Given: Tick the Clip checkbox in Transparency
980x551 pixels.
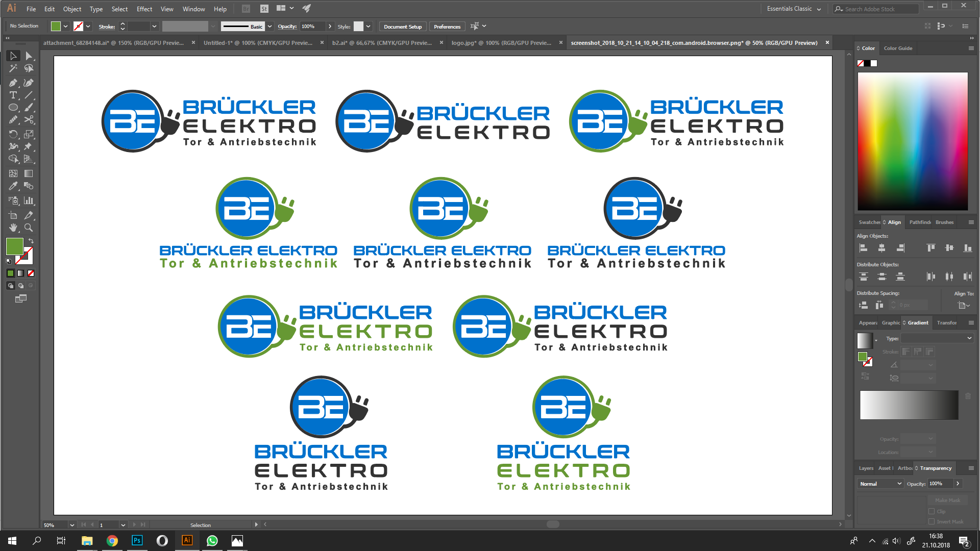Looking at the screenshot, I should pyautogui.click(x=932, y=511).
